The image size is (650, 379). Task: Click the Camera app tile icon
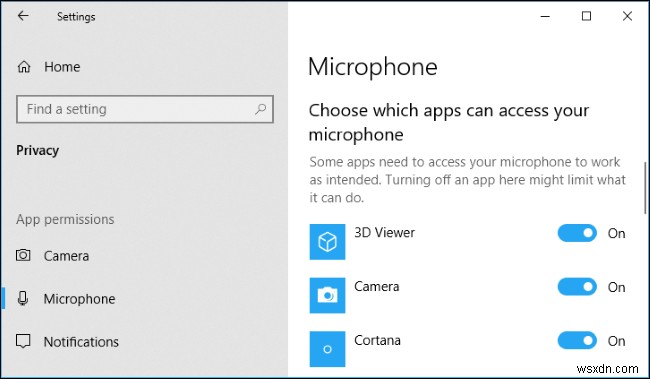pyautogui.click(x=327, y=295)
